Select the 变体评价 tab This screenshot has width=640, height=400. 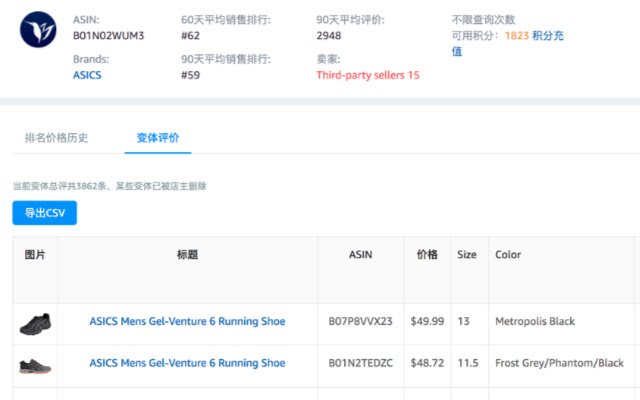[x=158, y=138]
